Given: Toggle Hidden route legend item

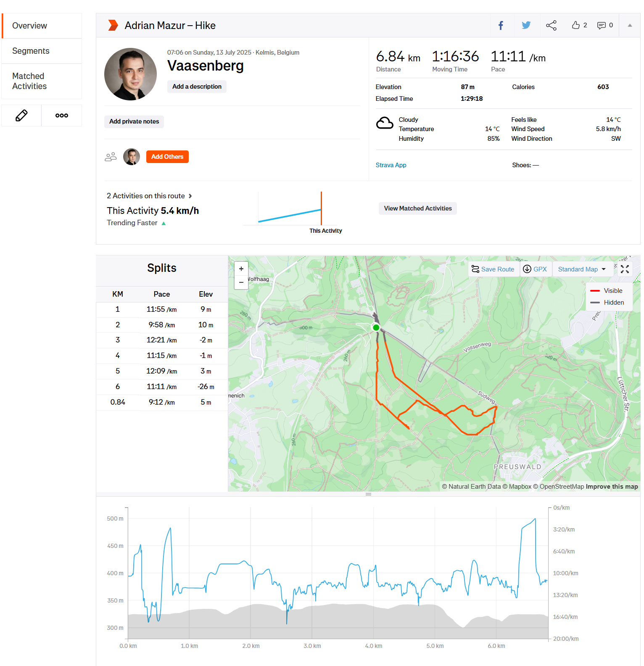Looking at the screenshot, I should [607, 303].
